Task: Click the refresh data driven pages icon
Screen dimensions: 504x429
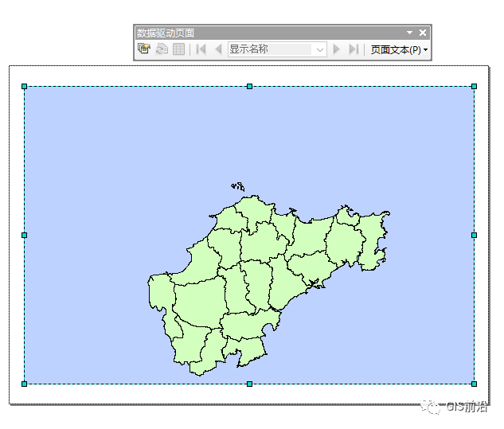Action: tap(162, 49)
